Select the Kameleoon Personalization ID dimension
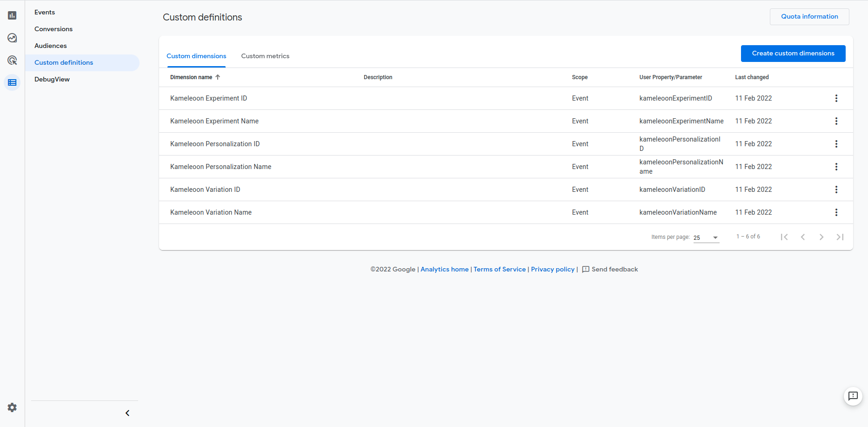 215,144
